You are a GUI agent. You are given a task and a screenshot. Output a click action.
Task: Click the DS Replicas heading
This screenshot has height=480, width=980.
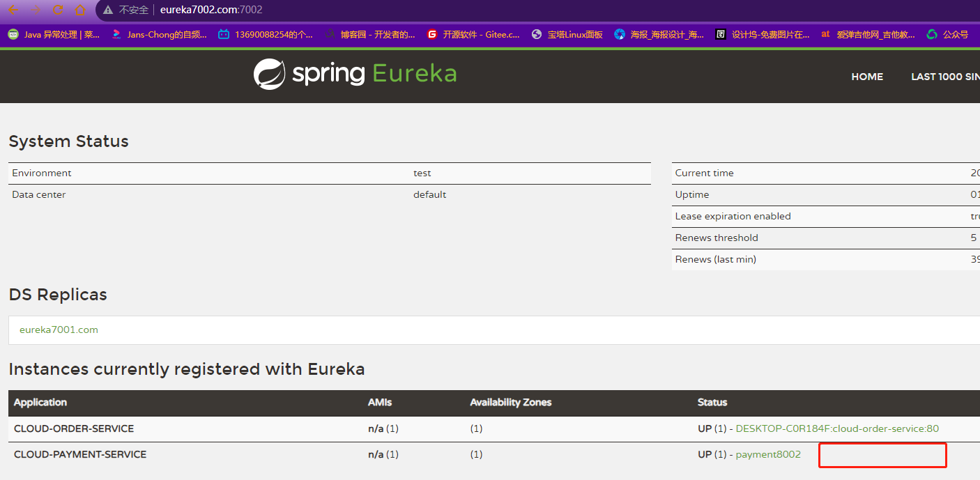click(58, 295)
